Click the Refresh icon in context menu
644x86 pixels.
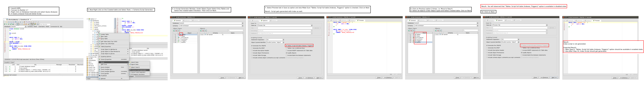tap(100, 79)
